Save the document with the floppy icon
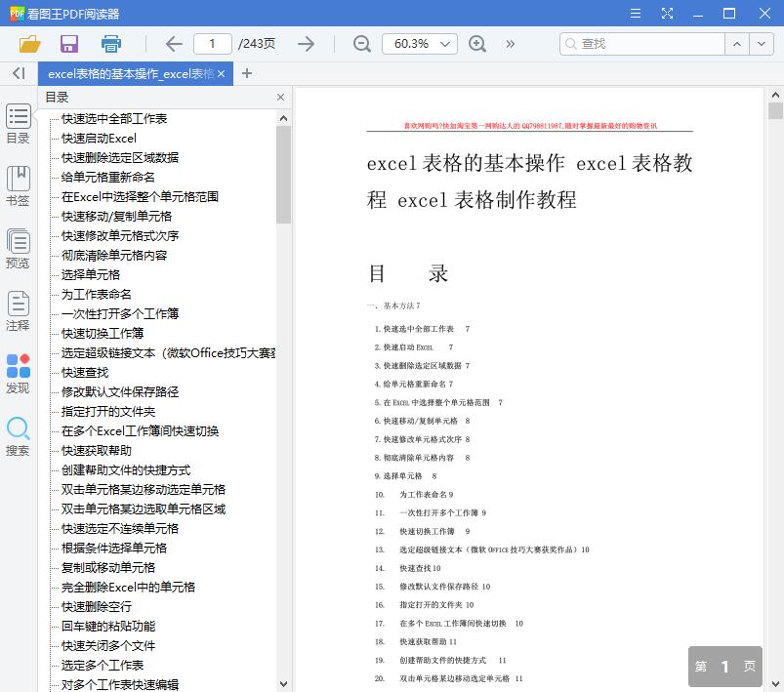Screen dimensions: 784x692 (x=69, y=44)
